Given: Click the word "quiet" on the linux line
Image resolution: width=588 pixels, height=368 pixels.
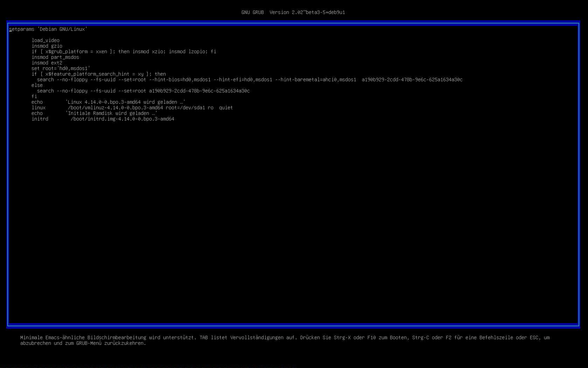Looking at the screenshot, I should point(226,108).
